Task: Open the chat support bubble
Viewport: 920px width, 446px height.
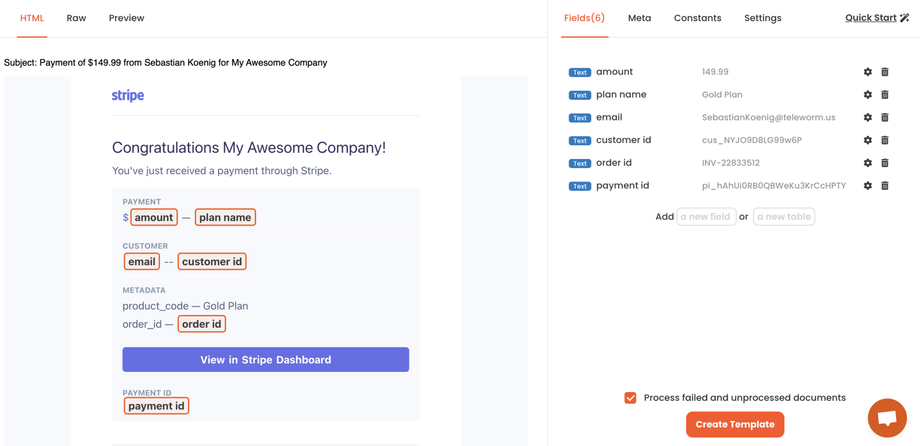Action: tap(886, 418)
